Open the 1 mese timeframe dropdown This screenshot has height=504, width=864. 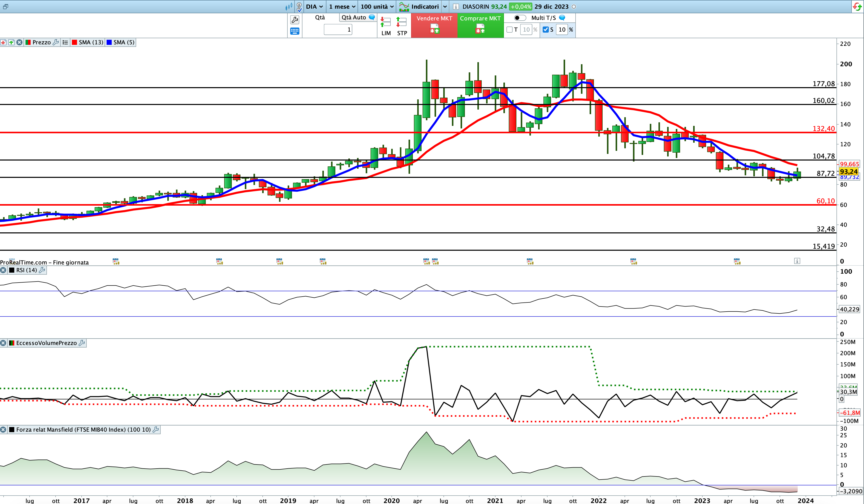[x=342, y=7]
